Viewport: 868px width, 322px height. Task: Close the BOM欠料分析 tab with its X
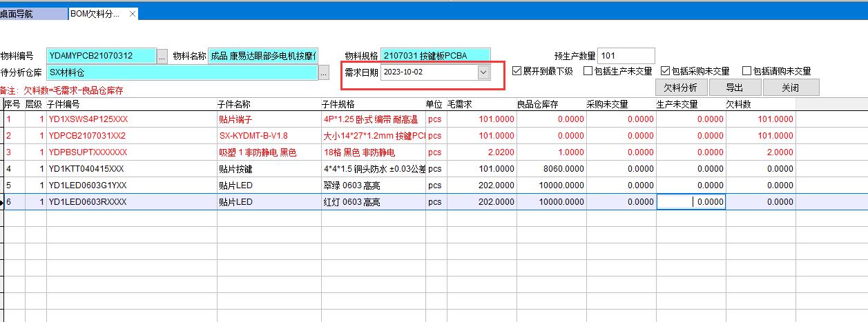pos(131,14)
